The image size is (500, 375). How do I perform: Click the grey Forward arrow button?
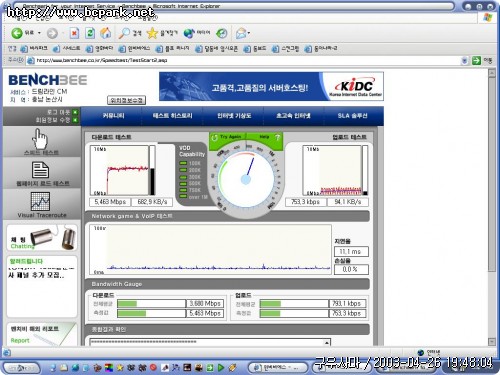click(x=52, y=33)
